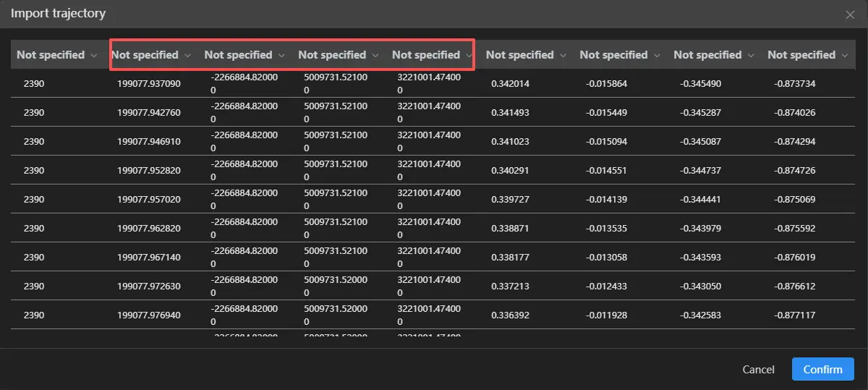
Task: Select the cell containing -0.014551
Action: point(606,171)
